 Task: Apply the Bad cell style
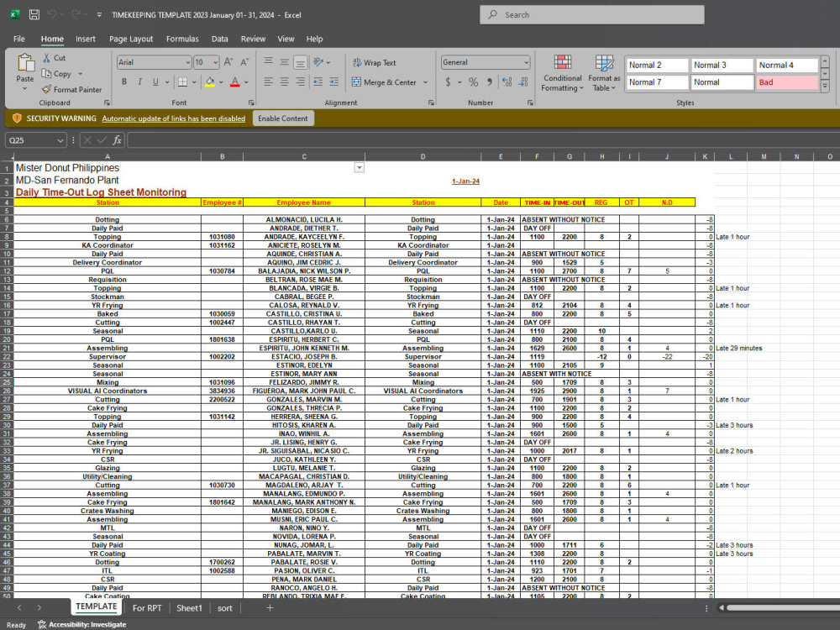[787, 82]
